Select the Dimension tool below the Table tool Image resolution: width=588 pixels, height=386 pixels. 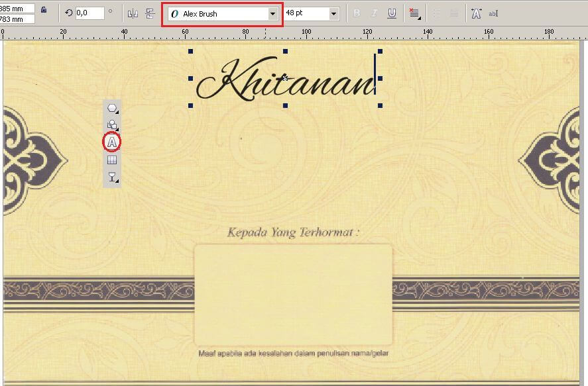click(x=112, y=177)
